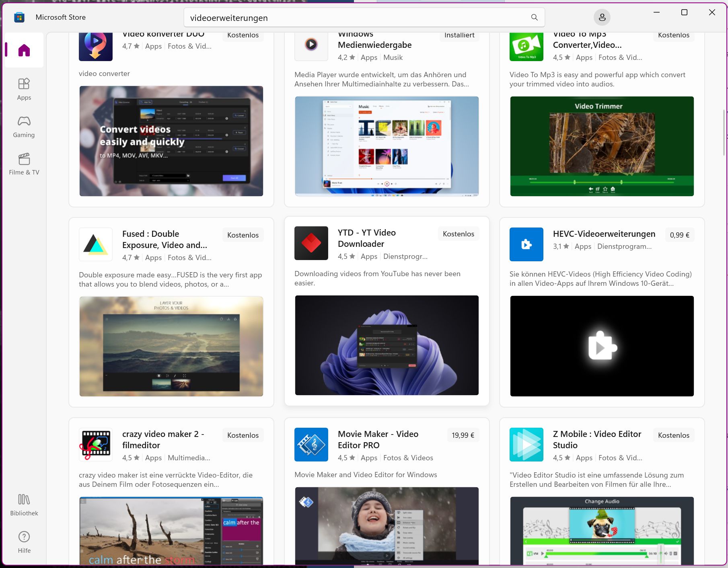The width and height of the screenshot is (728, 568).
Task: Open the Z Mobile Change Audio screenshot
Action: (x=602, y=531)
